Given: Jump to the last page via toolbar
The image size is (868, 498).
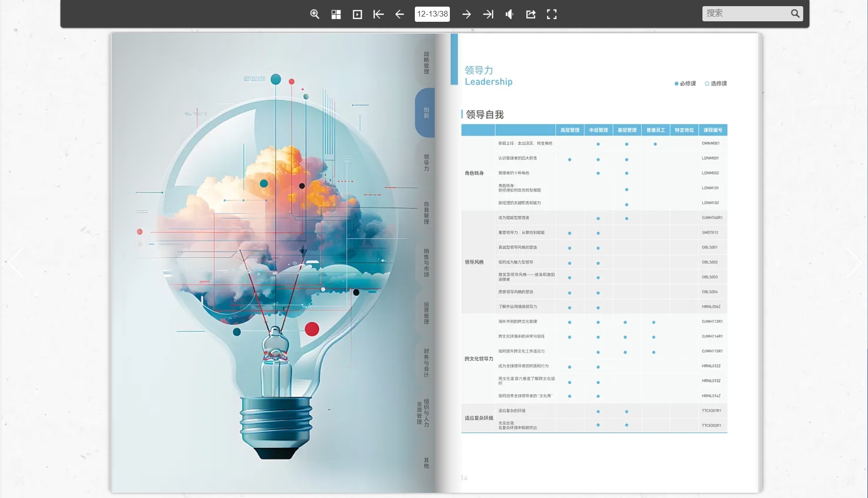Looking at the screenshot, I should click(x=488, y=14).
